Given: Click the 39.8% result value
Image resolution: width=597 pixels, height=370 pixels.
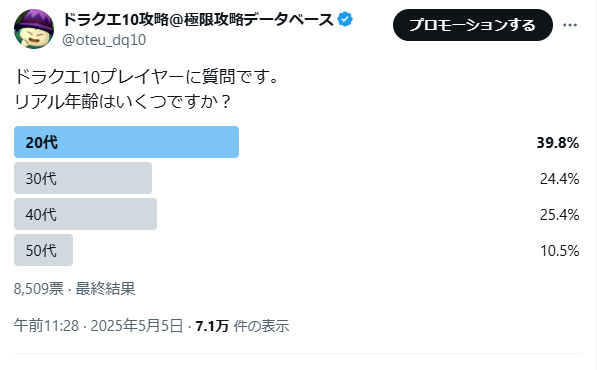Looking at the screenshot, I should tap(558, 143).
